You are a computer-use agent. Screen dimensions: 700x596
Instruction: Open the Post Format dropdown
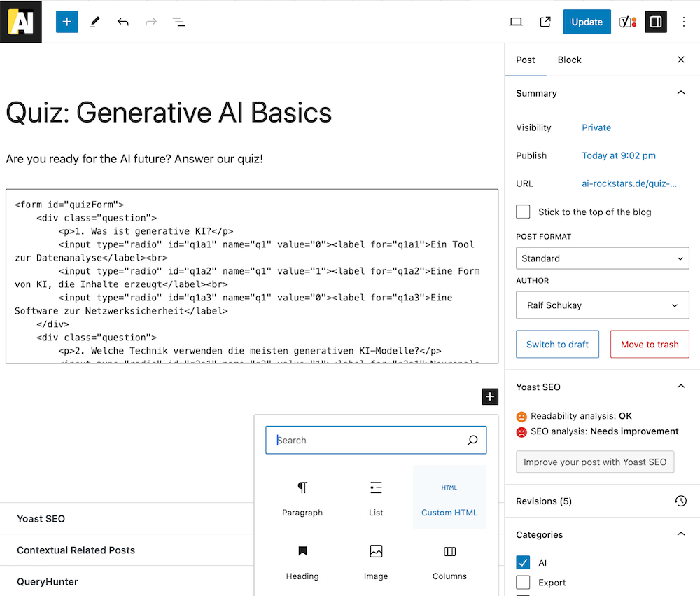point(602,258)
